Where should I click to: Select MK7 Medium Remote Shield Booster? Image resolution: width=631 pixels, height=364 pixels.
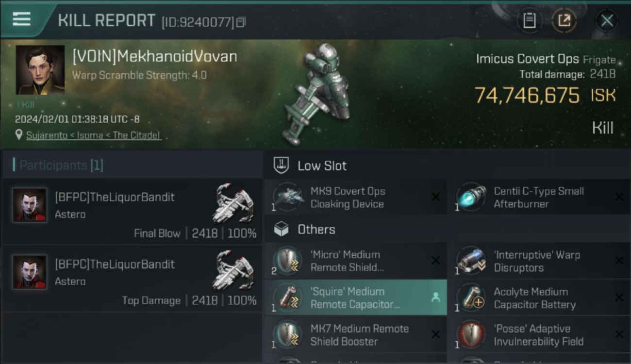[356, 334]
